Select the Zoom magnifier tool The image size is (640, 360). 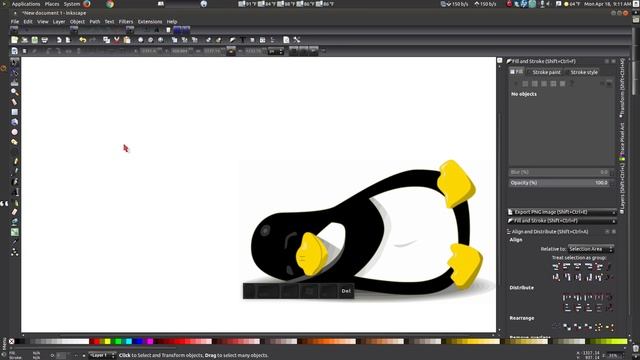(15, 92)
